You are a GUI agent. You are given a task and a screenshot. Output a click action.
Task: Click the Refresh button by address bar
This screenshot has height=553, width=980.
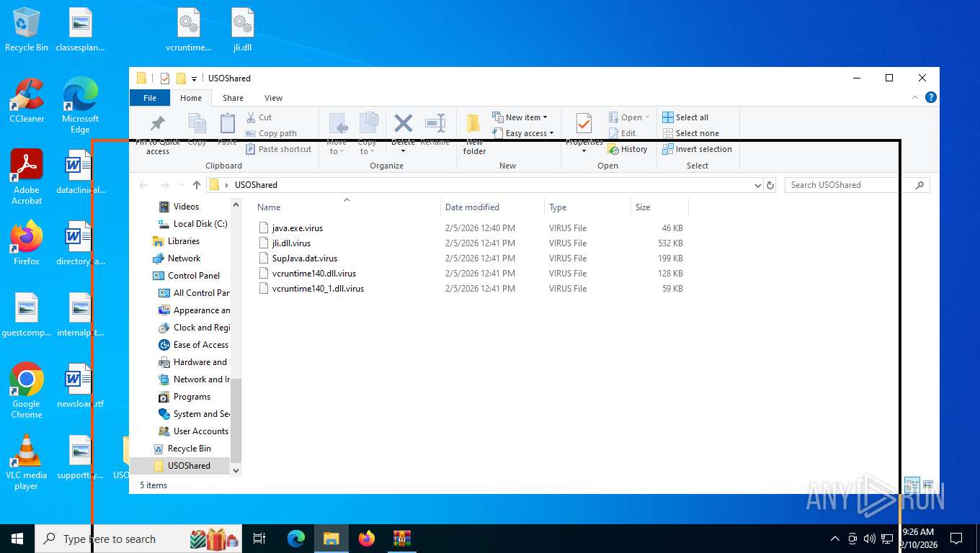click(770, 185)
